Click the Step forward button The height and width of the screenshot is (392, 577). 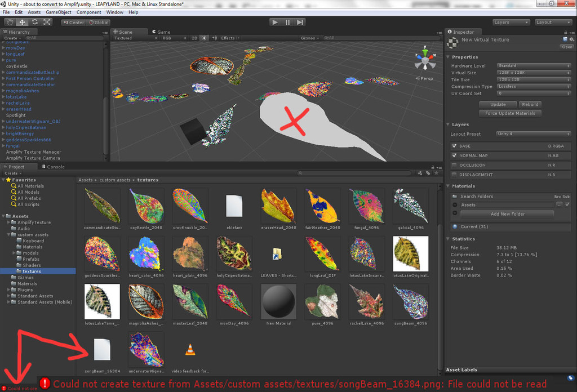(x=300, y=22)
